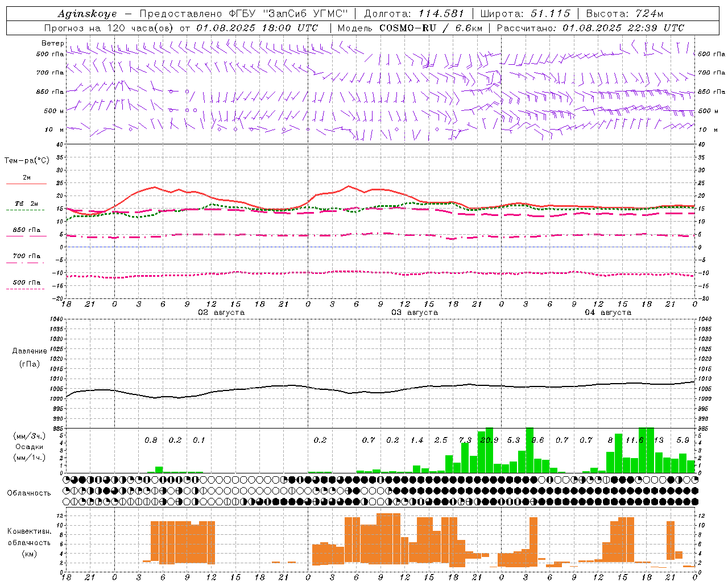The width and height of the screenshot is (728, 582).
Task: Click the "Облачность" cloud cover label
Action: [x=29, y=493]
